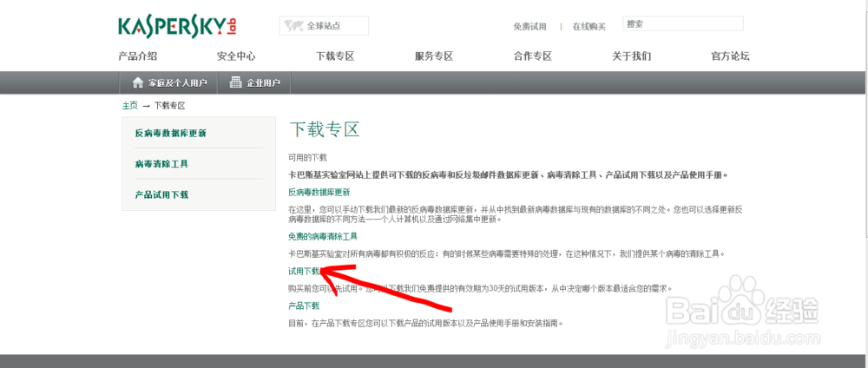Click the building icon beside 企业用户
Image resolution: width=868 pixels, height=368 pixels.
click(236, 82)
